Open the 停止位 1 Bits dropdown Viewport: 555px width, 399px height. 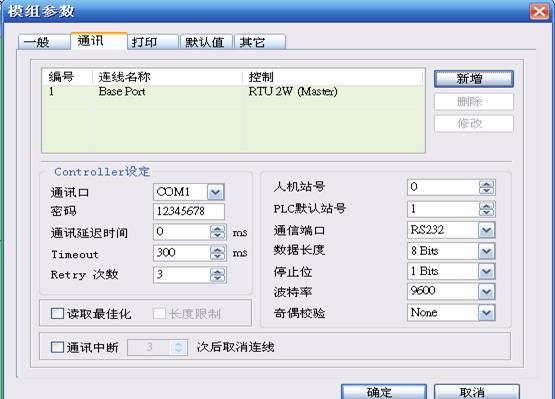[x=487, y=272]
